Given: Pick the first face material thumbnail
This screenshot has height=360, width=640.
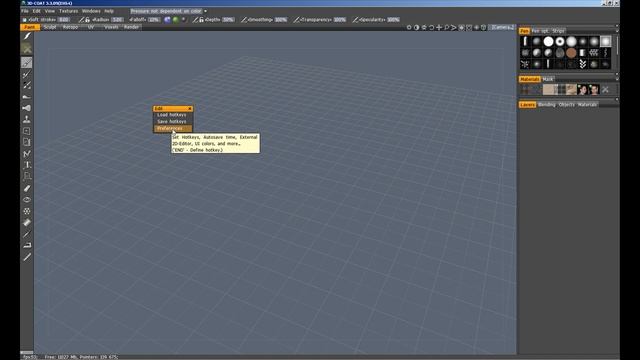Looking at the screenshot, I should pyautogui.click(x=582, y=89).
